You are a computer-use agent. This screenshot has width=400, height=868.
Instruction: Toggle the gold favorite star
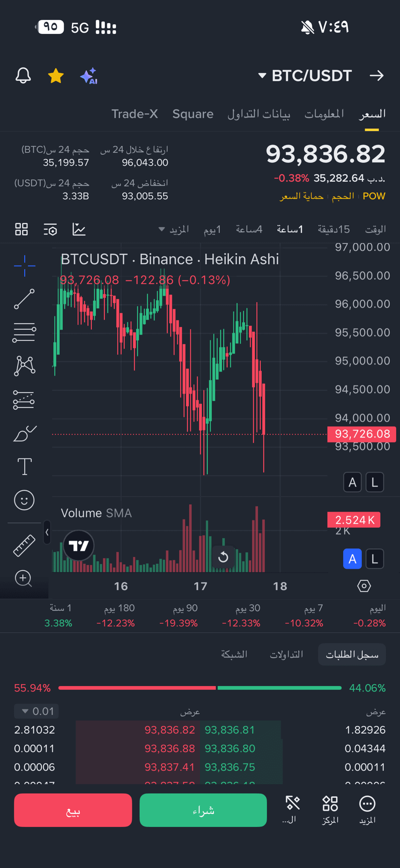point(56,76)
